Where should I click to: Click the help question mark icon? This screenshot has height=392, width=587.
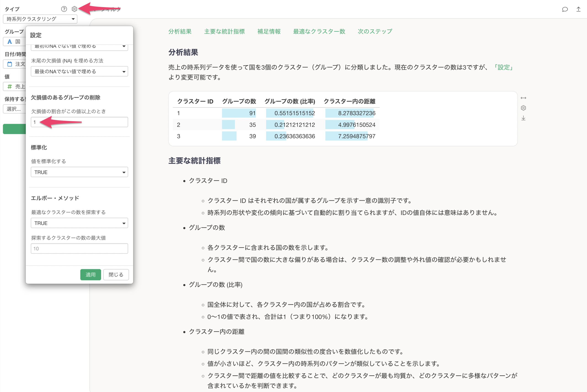pyautogui.click(x=64, y=9)
